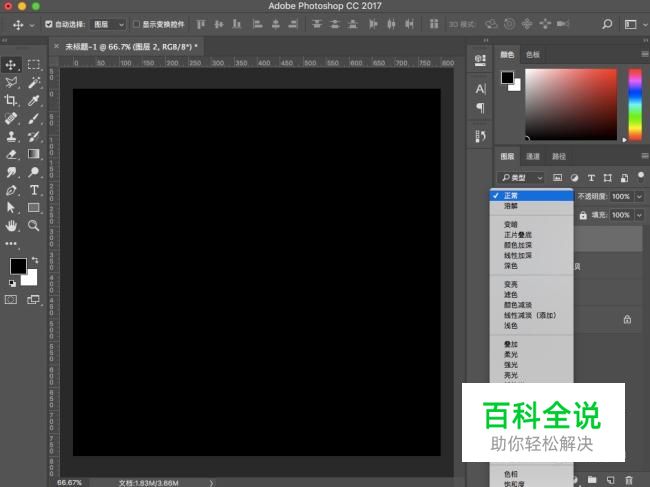This screenshot has width=650, height=487.
Task: Select the Smudge tool
Action: [x=11, y=172]
